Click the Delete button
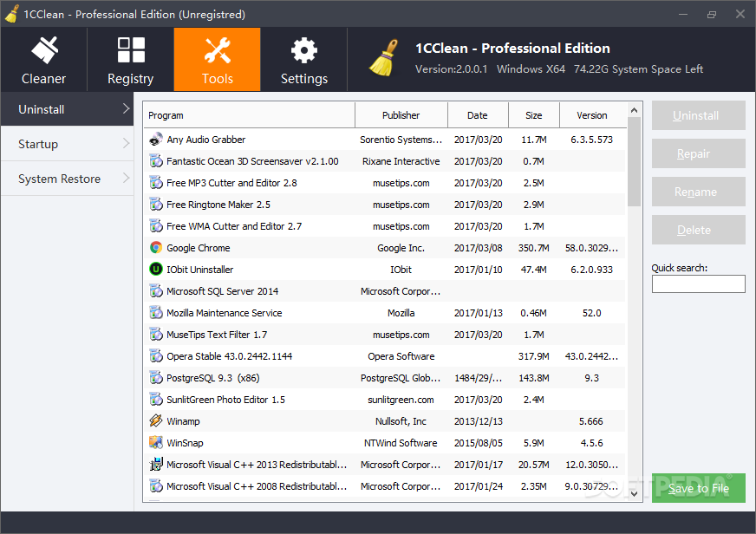 [699, 230]
